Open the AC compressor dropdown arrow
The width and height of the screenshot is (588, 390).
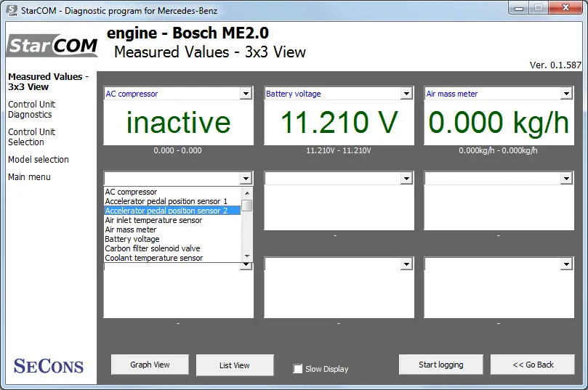click(x=246, y=93)
